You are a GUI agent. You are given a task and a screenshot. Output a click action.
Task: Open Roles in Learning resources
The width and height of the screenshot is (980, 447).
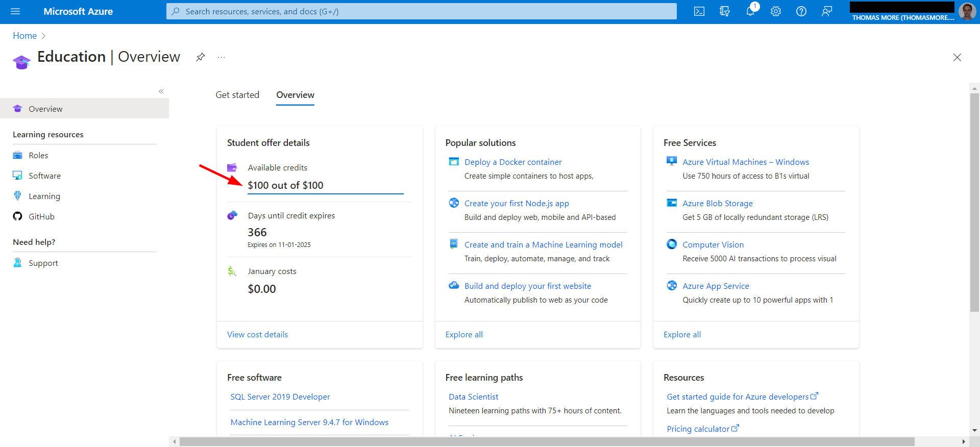[38, 155]
